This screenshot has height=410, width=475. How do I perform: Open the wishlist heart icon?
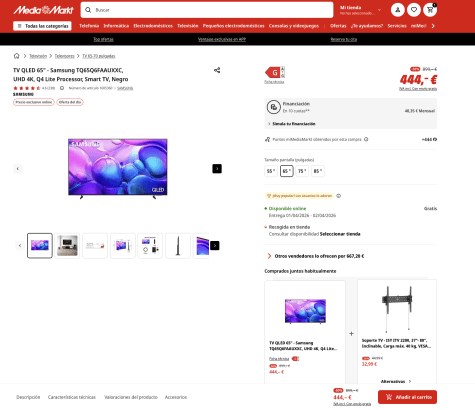pyautogui.click(x=414, y=10)
